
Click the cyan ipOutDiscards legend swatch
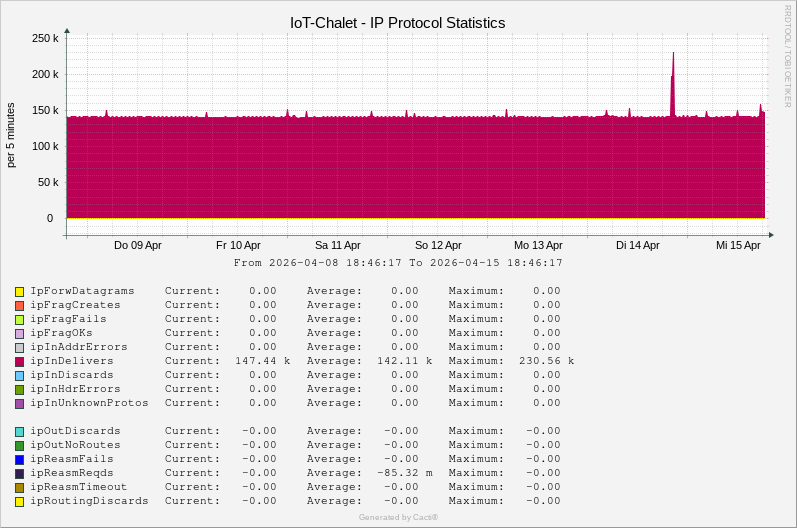19,432
